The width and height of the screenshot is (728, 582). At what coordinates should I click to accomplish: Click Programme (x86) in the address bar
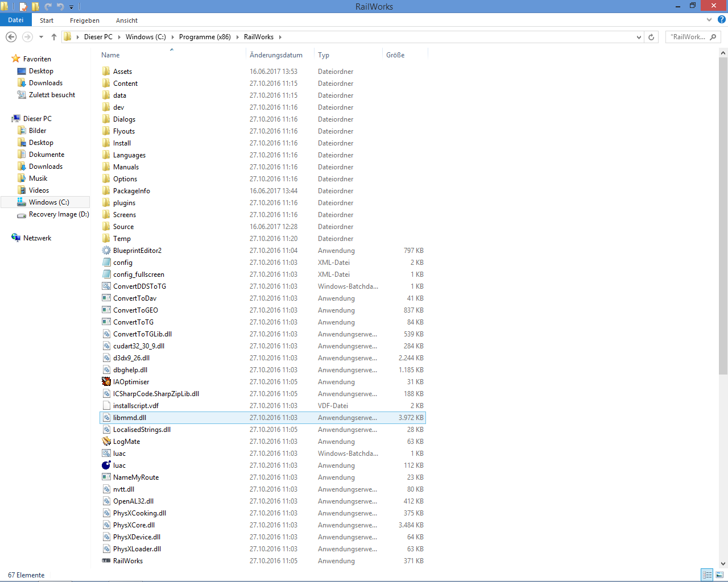point(205,37)
